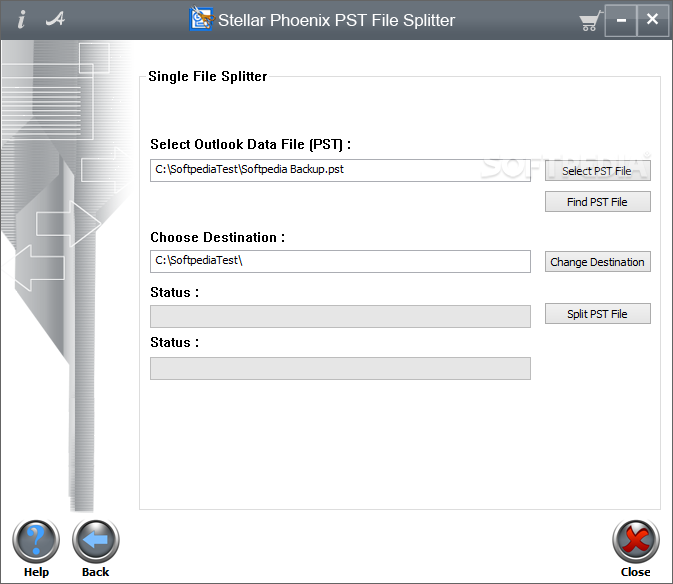Image resolution: width=673 pixels, height=584 pixels.
Task: Click the first Status progress bar
Action: tap(340, 316)
